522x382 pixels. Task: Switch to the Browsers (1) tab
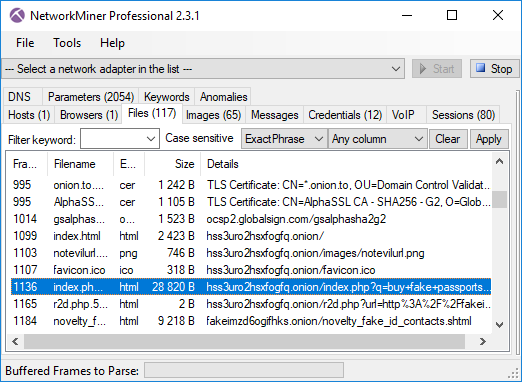89,115
